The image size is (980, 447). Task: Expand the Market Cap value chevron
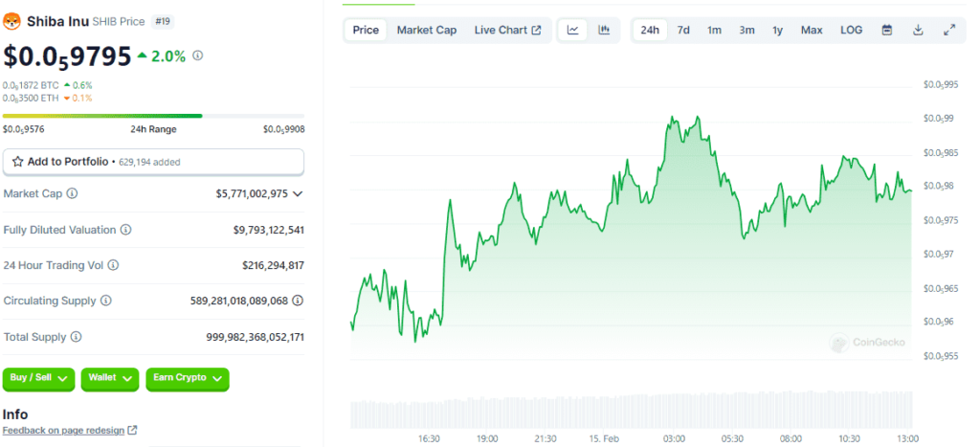[x=299, y=193]
